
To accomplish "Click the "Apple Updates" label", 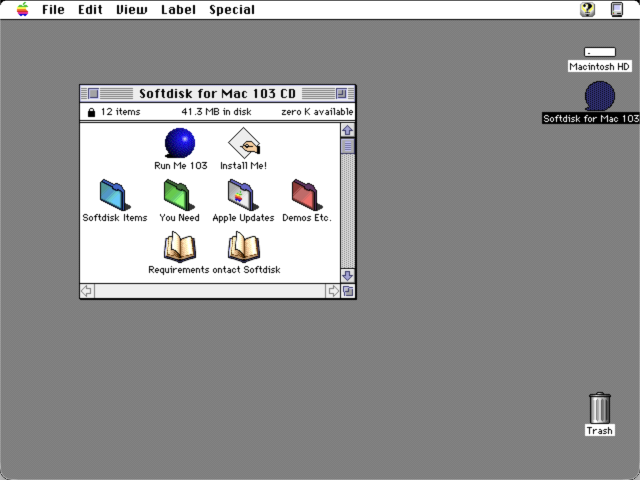I will coord(243,218).
